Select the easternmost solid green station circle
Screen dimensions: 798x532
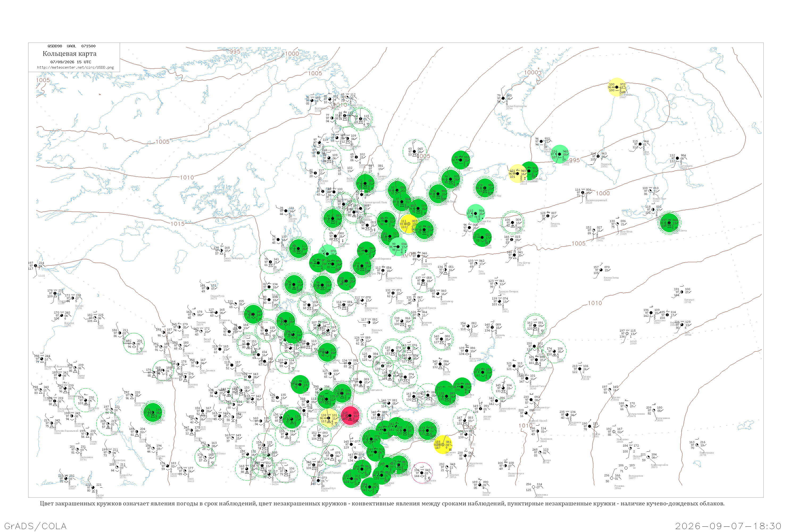[669, 223]
